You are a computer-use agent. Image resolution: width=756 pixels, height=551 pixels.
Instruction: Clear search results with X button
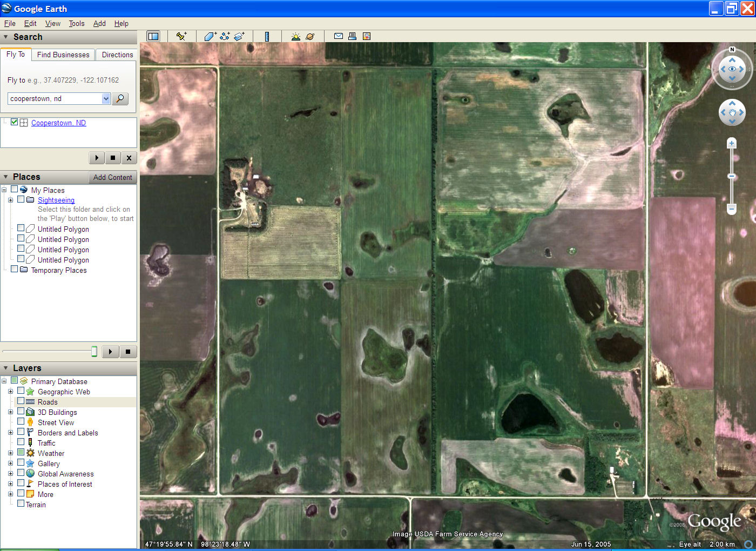point(129,158)
